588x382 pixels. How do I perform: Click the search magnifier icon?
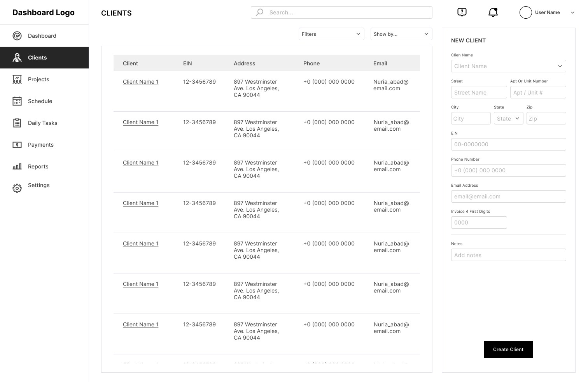259,12
